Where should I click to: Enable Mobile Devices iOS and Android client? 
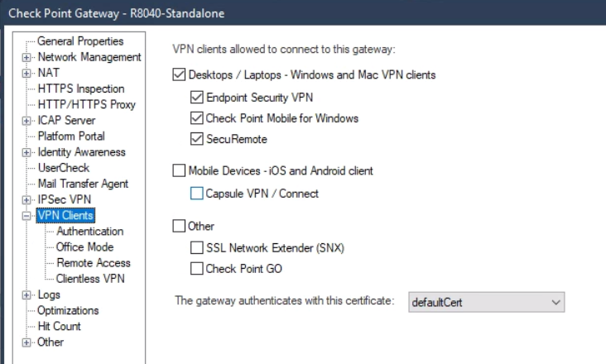coord(179,170)
